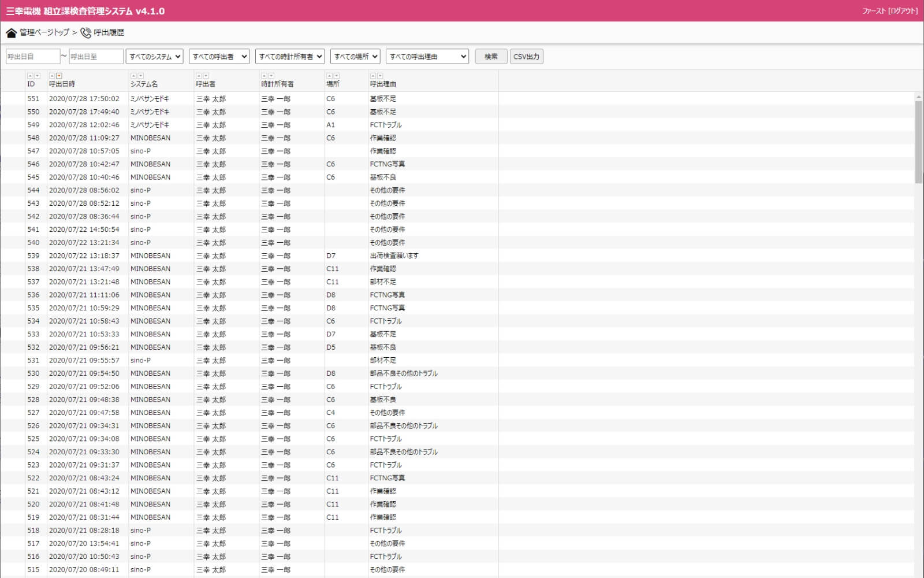The image size is (924, 578).
Task: Click ミノベサンモドキ in row 549
Action: (150, 125)
